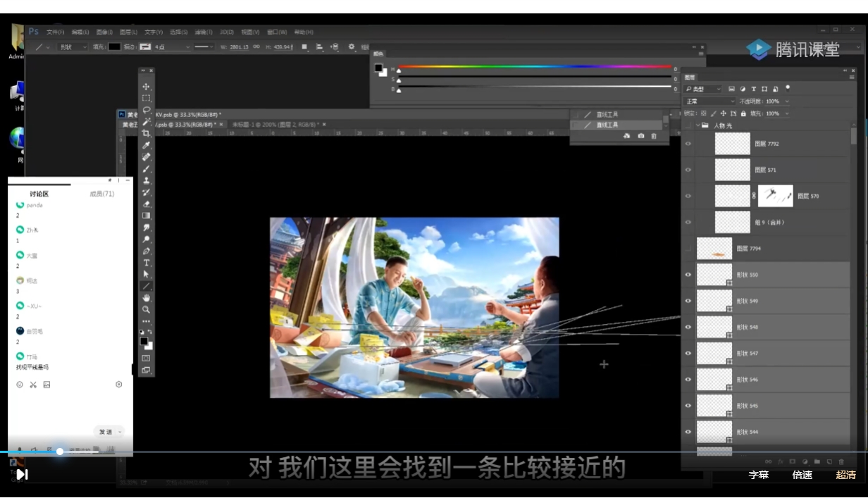Click the fill color swatch in options bar
Viewport: 868px width, 498px height.
pyautogui.click(x=114, y=46)
